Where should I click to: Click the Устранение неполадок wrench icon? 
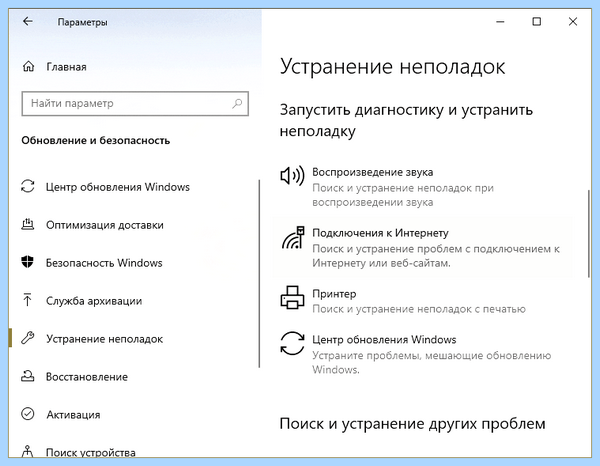(x=28, y=338)
